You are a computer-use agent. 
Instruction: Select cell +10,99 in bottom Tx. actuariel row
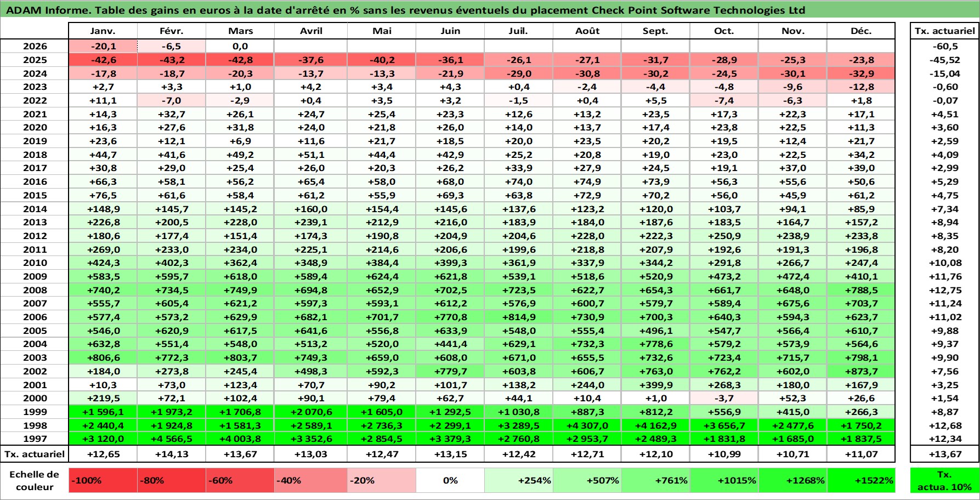pos(724,454)
